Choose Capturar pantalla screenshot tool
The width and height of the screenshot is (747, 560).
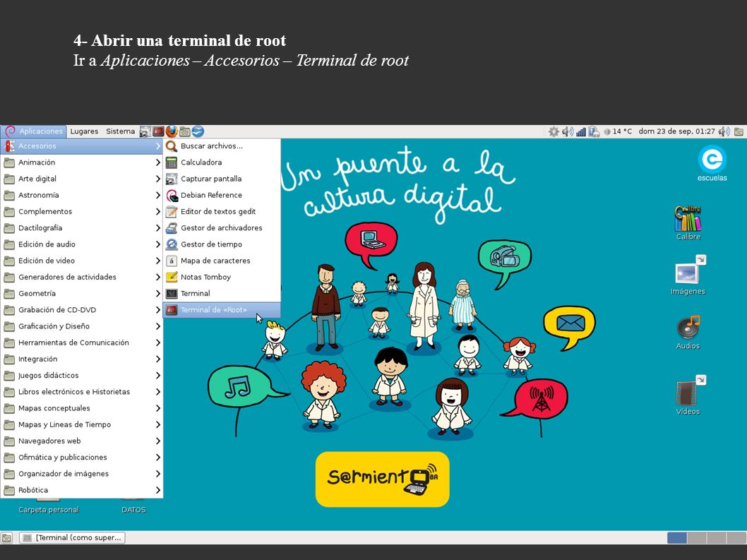point(222,179)
